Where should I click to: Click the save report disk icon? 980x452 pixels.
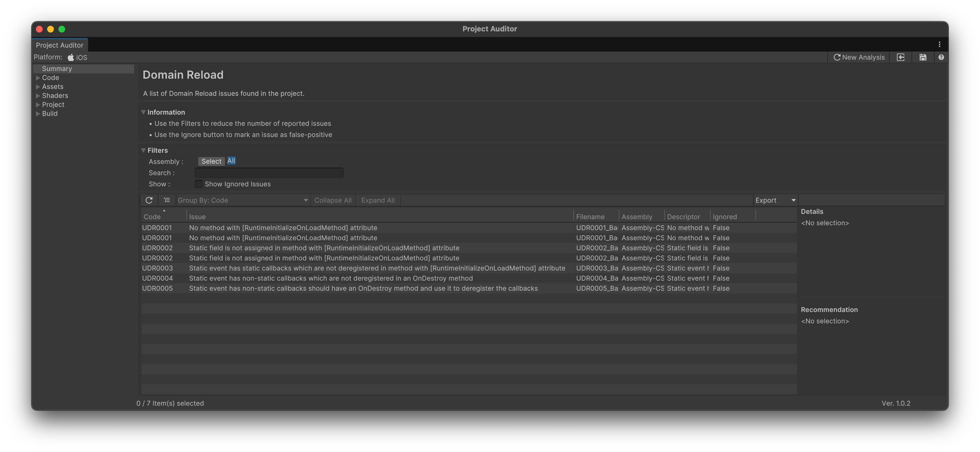coord(922,57)
